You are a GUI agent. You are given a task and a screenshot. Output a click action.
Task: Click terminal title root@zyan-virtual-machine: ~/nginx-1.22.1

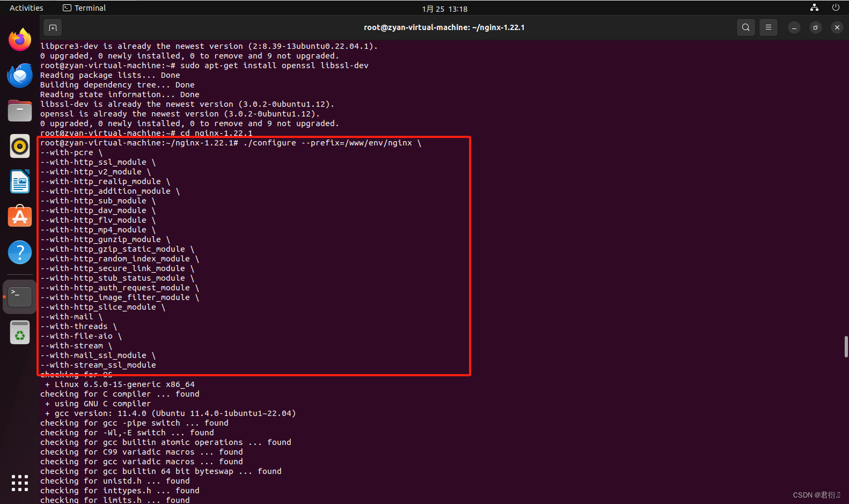pos(444,27)
